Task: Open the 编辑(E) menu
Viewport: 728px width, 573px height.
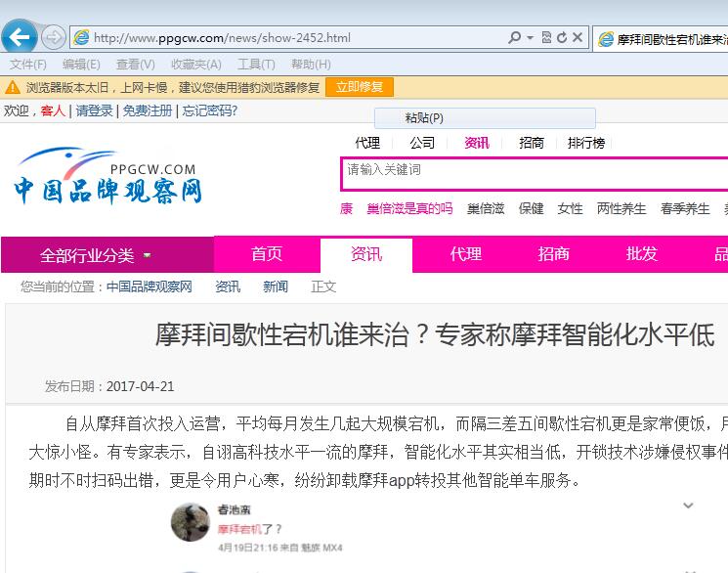Action: pyautogui.click(x=81, y=65)
